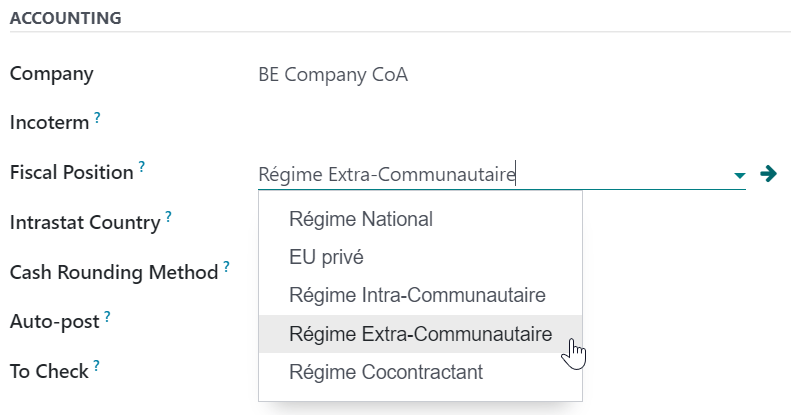Image resolution: width=791 pixels, height=415 pixels.
Task: Click the Incoterm help question mark
Action: (x=97, y=118)
